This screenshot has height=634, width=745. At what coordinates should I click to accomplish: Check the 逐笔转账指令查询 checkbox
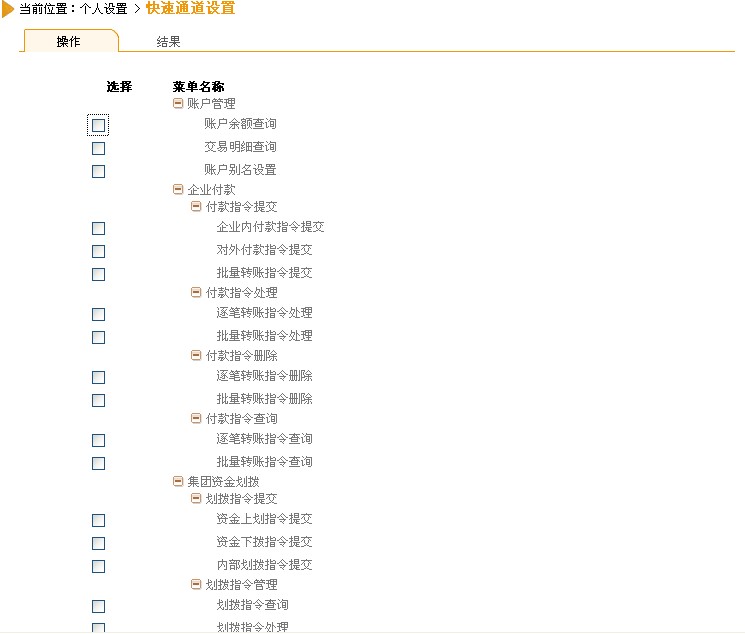[x=98, y=440]
